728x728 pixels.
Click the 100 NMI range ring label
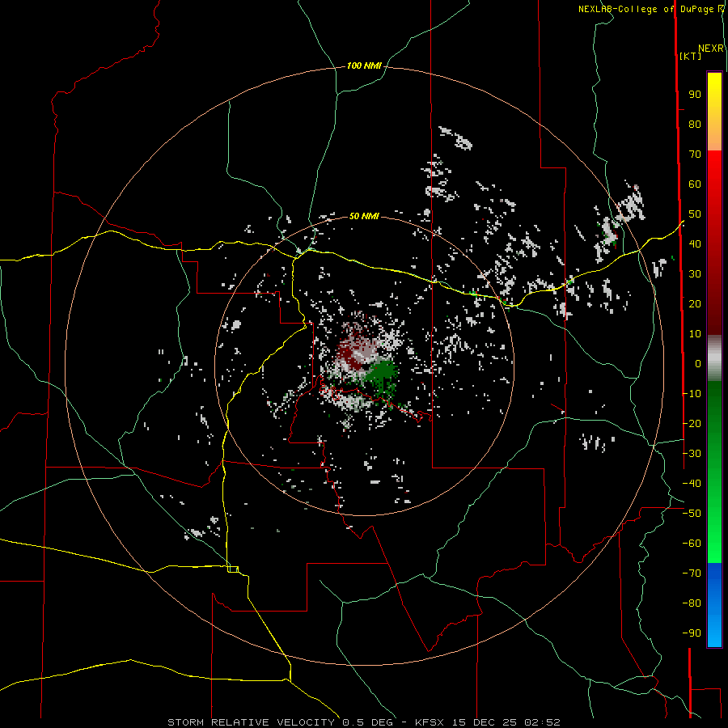coord(364,66)
